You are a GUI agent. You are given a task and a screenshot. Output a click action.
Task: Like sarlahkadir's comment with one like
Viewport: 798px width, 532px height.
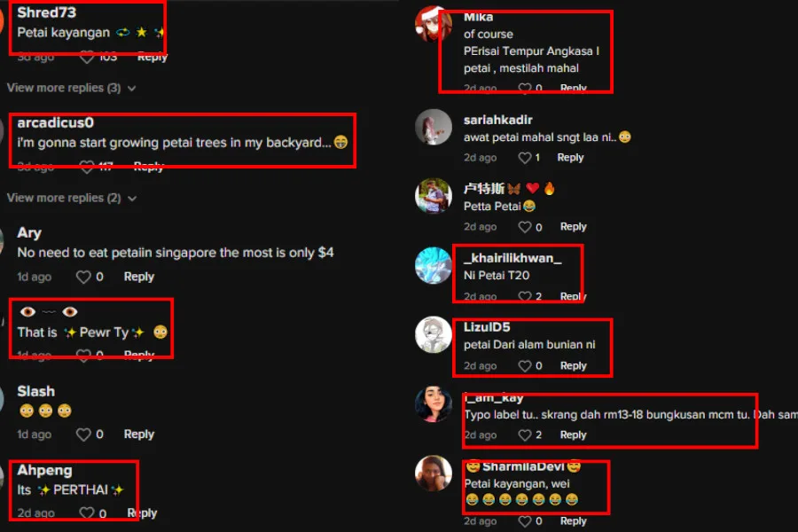(x=524, y=158)
